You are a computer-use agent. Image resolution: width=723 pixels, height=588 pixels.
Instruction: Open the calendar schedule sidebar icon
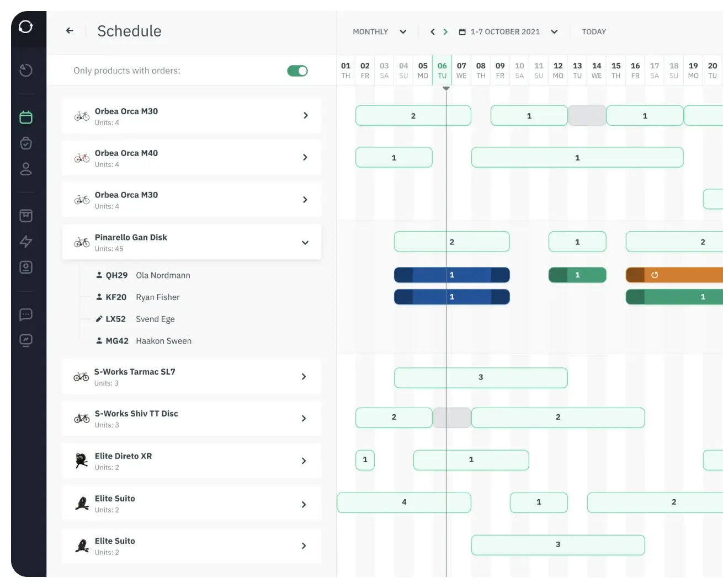pos(26,117)
